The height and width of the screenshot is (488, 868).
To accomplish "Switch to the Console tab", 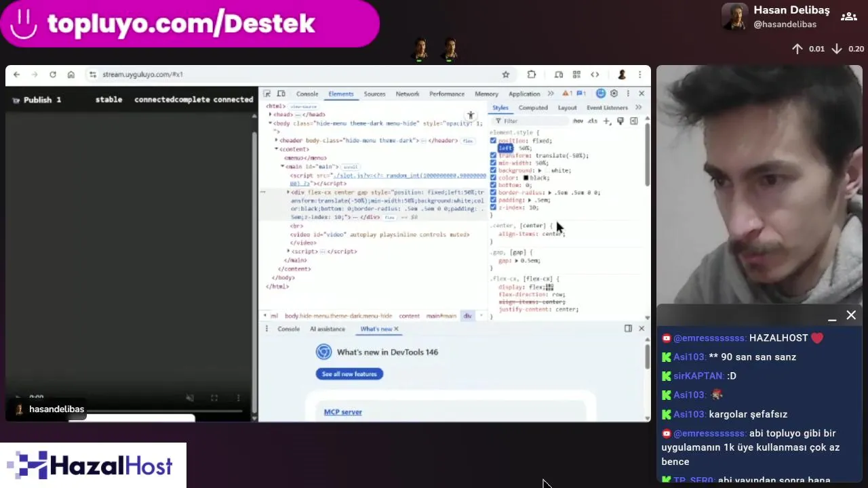I will click(x=307, y=94).
